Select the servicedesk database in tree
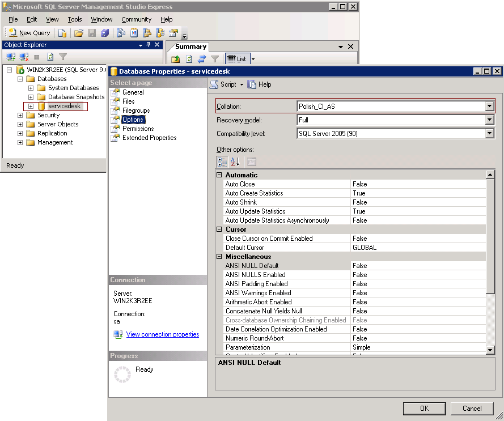Screen dimensions: 504x421 (64, 106)
